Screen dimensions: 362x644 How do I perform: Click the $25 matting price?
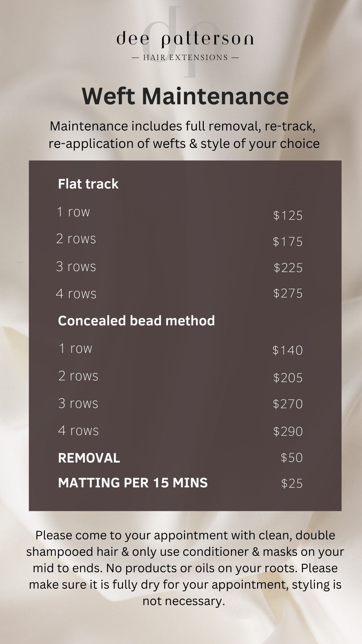coord(292,484)
